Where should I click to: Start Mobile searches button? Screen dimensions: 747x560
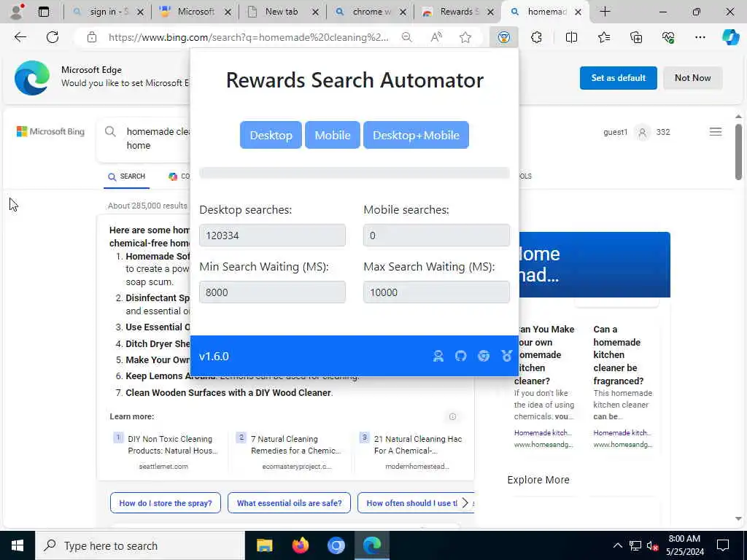click(x=333, y=135)
